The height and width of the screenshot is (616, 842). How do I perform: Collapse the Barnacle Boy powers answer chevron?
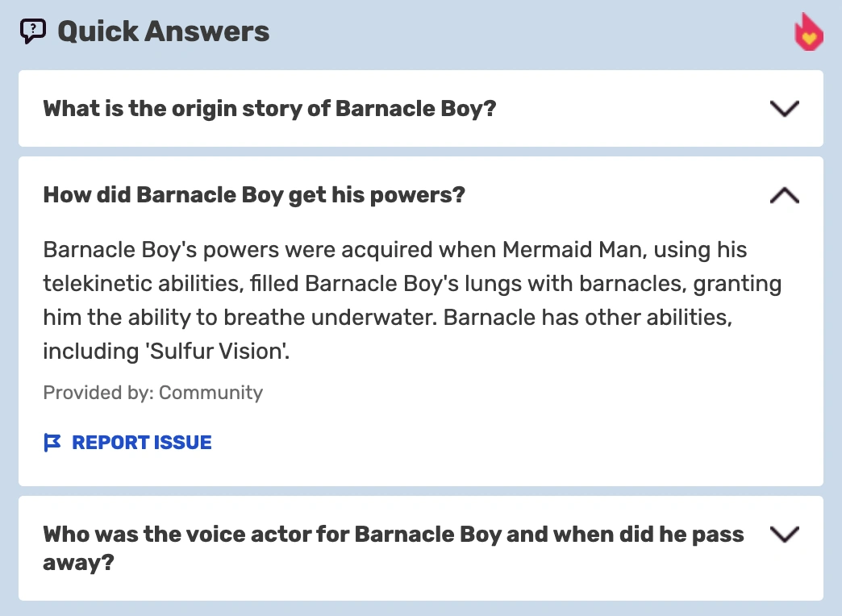coord(784,195)
